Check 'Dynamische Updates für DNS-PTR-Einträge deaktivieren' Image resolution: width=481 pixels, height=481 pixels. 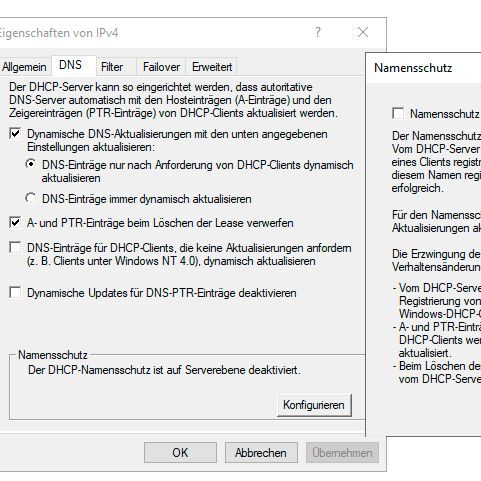pos(15,293)
